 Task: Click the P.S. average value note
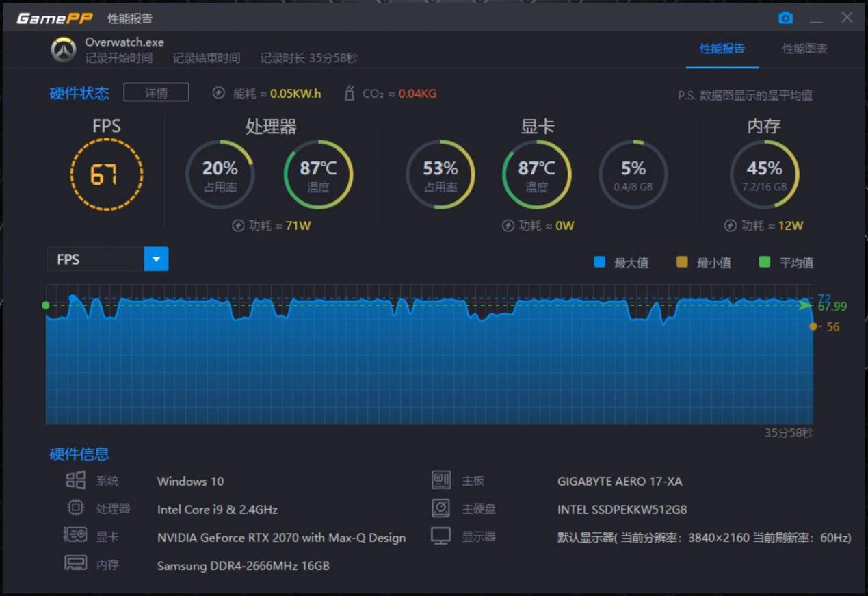click(x=746, y=95)
